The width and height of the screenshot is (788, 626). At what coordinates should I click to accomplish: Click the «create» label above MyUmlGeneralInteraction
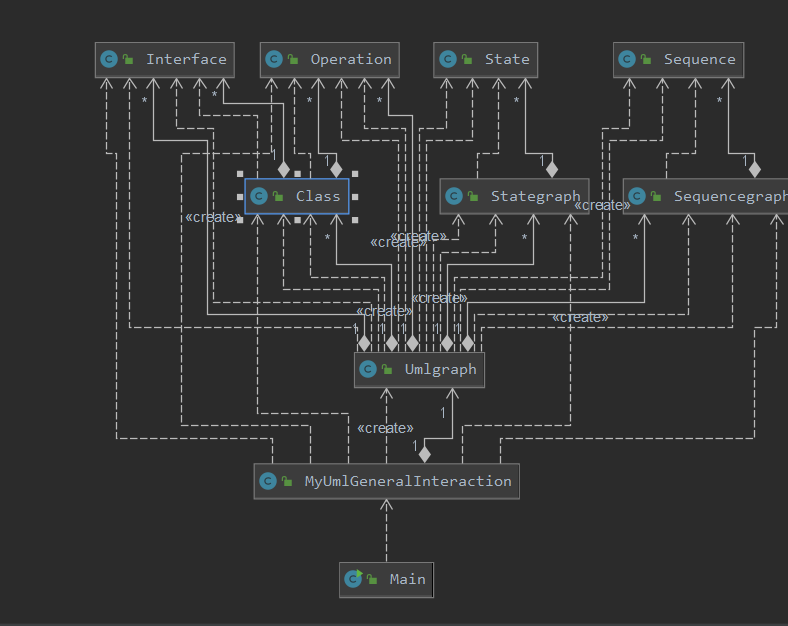[x=385, y=428]
